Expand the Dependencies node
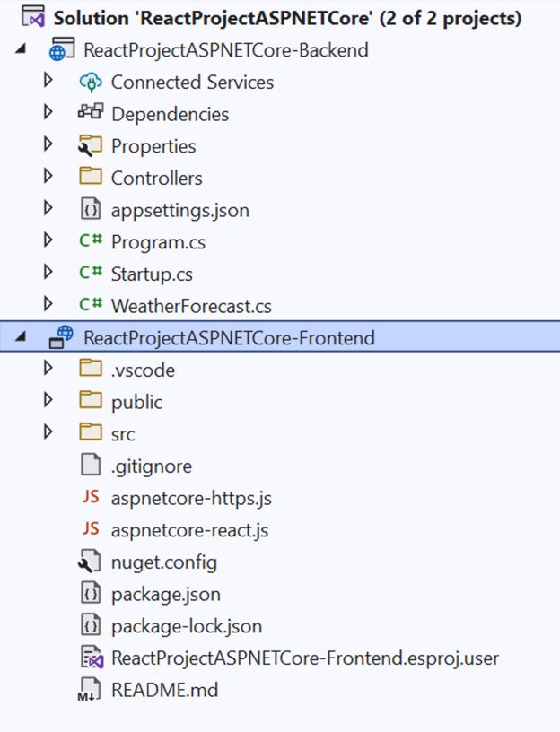 point(48,112)
